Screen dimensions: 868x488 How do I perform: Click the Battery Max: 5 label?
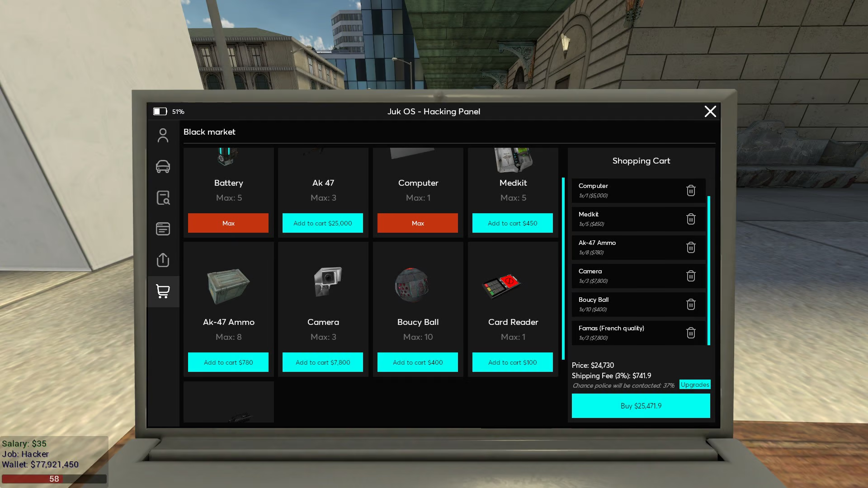tap(229, 198)
